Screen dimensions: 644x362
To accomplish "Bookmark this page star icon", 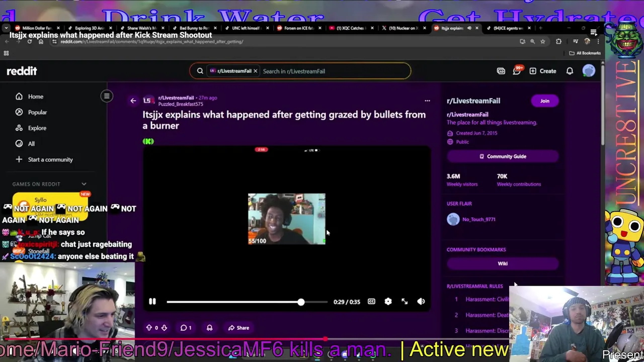I will tap(542, 42).
